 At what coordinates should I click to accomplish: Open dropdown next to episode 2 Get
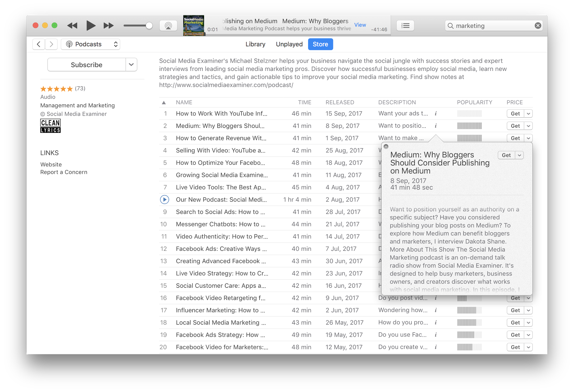[x=528, y=126]
